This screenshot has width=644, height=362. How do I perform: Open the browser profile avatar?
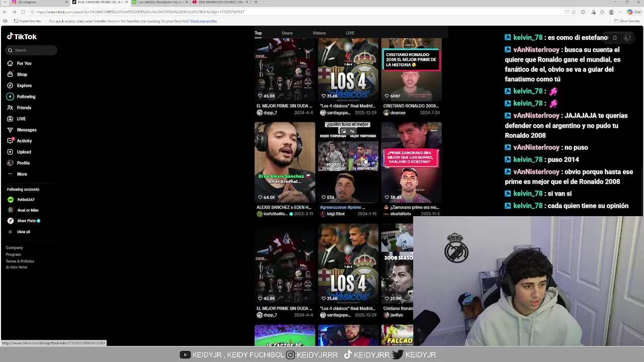pyautogui.click(x=611, y=12)
